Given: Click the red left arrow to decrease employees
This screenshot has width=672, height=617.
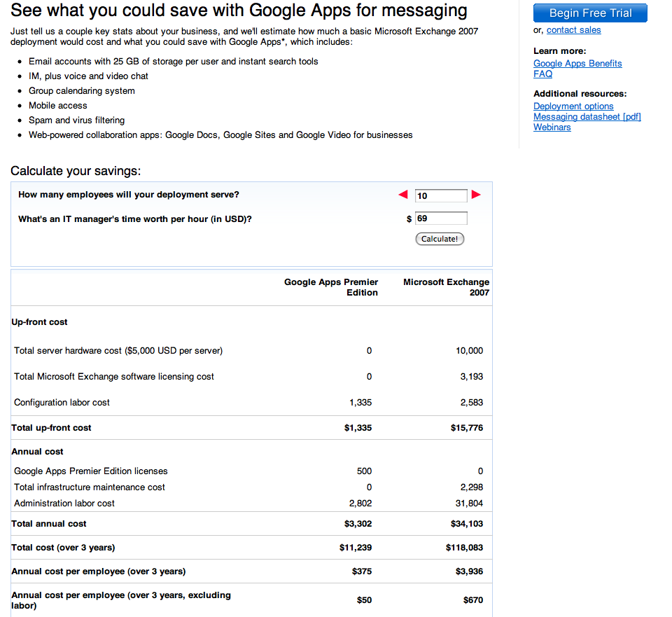Looking at the screenshot, I should [x=403, y=195].
